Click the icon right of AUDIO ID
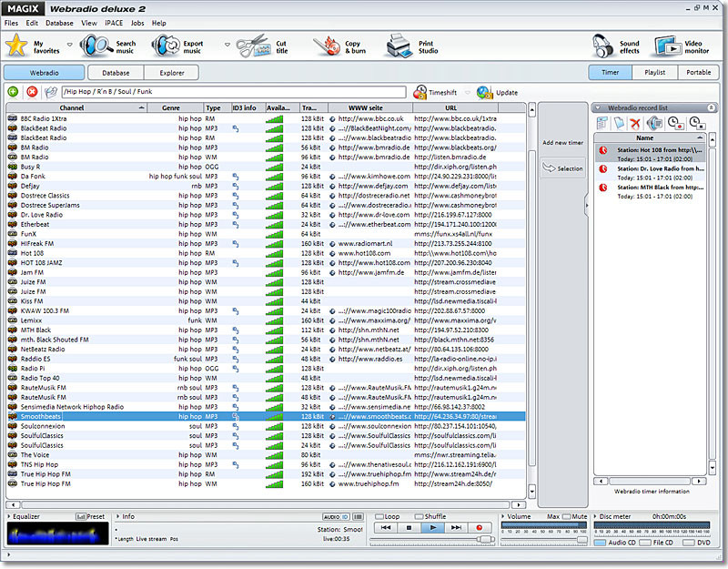This screenshot has height=569, width=728. [358, 516]
